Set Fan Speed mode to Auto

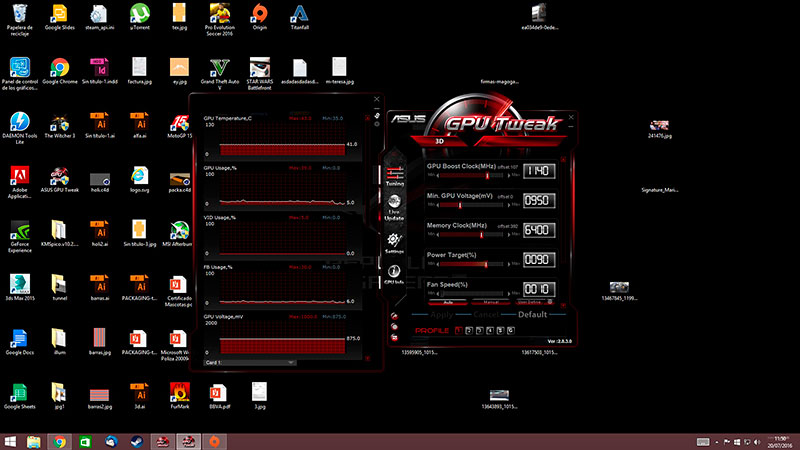pos(448,300)
